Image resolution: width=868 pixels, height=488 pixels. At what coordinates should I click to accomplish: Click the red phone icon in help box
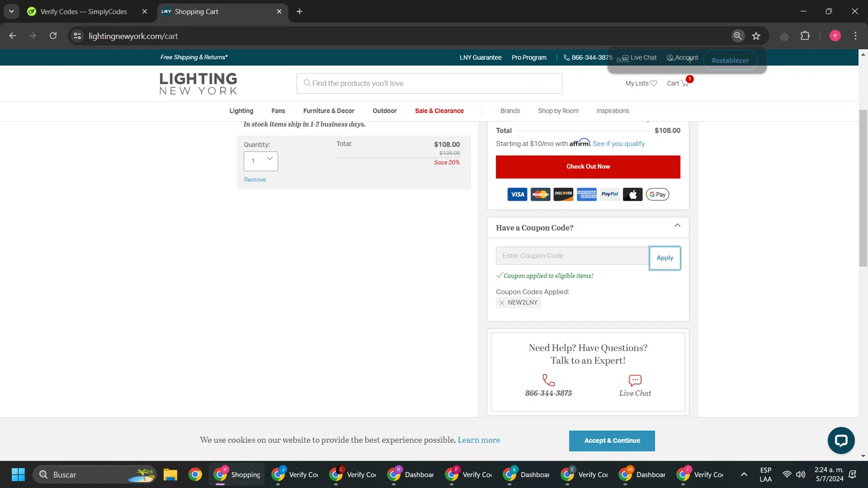549,380
